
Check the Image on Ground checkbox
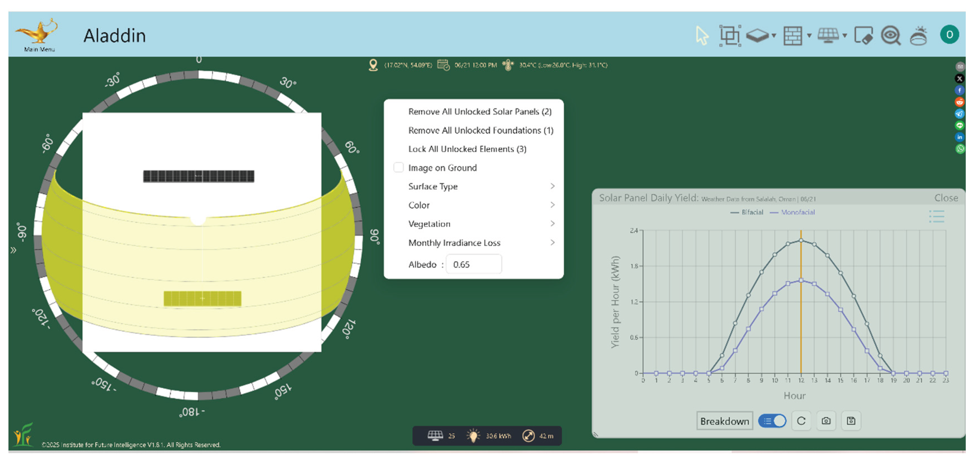398,167
